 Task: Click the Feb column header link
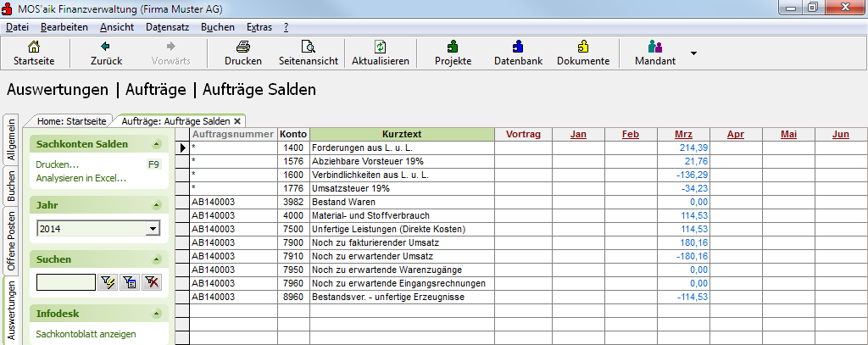click(x=631, y=134)
